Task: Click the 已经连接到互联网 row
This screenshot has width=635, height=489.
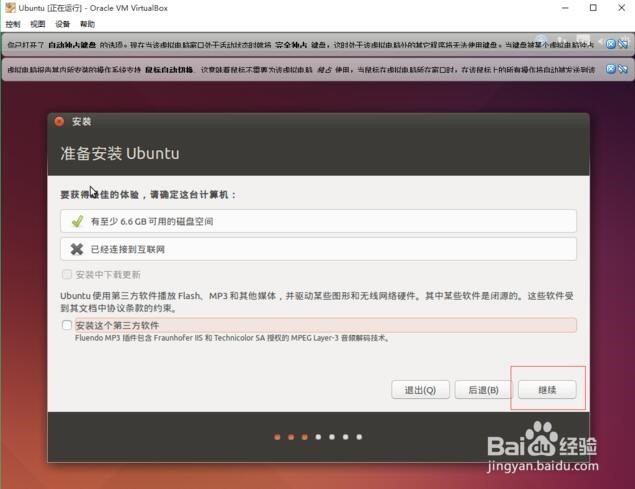Action: (318, 249)
